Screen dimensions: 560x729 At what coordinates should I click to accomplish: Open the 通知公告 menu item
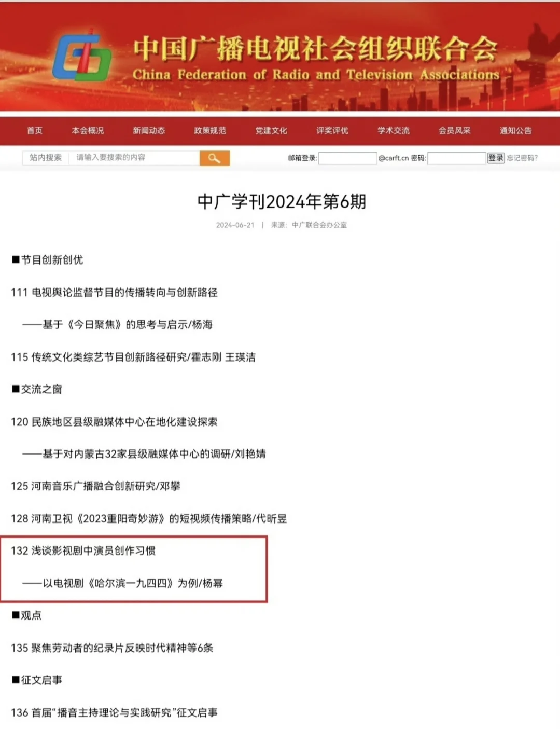(516, 131)
